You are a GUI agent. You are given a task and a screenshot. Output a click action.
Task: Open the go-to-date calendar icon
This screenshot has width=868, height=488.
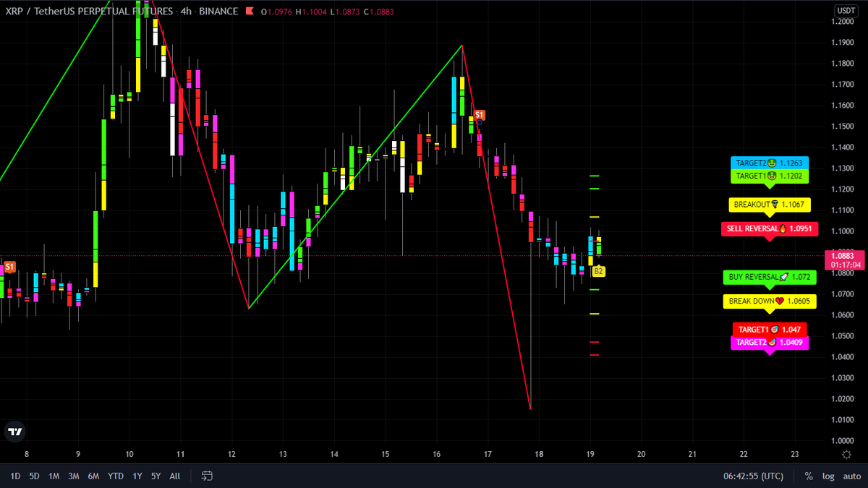point(207,476)
